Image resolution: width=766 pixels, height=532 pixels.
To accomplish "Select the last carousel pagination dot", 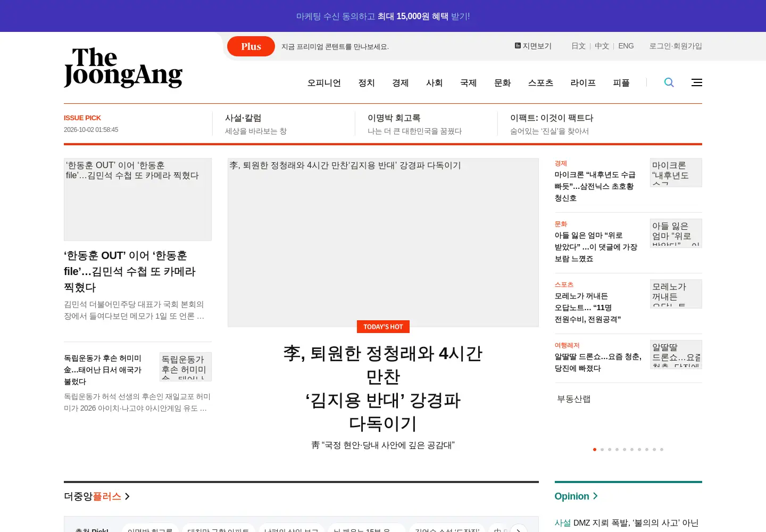I will pos(662,450).
